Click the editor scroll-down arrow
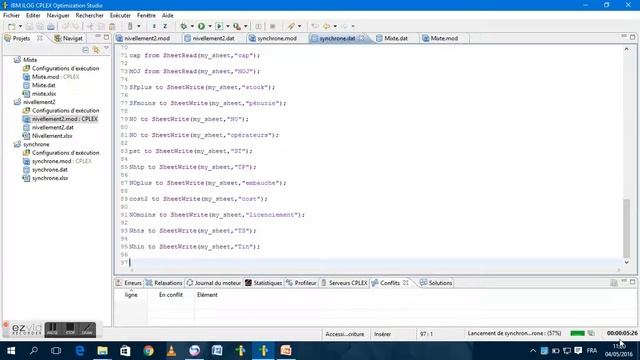 (627, 262)
